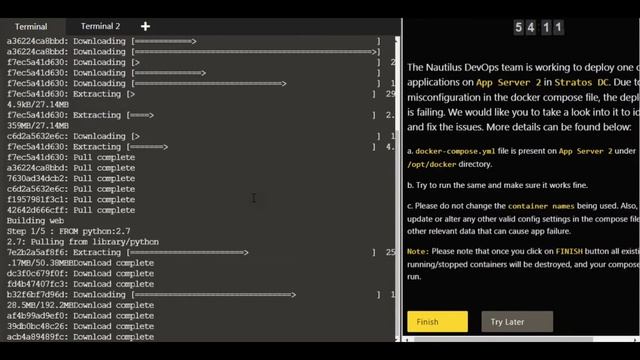Click the yellow Finish button
This screenshot has height=360, width=640.
coord(438,322)
